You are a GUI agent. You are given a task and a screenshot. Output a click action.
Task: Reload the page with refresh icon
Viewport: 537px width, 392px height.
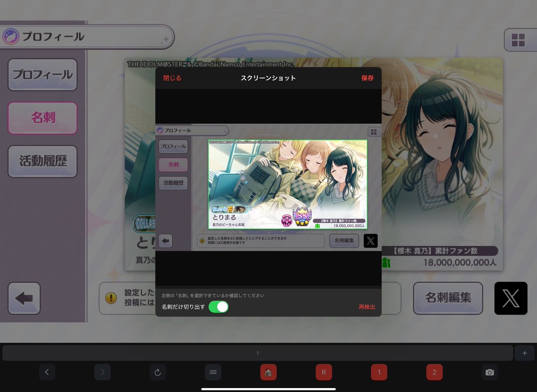click(158, 372)
